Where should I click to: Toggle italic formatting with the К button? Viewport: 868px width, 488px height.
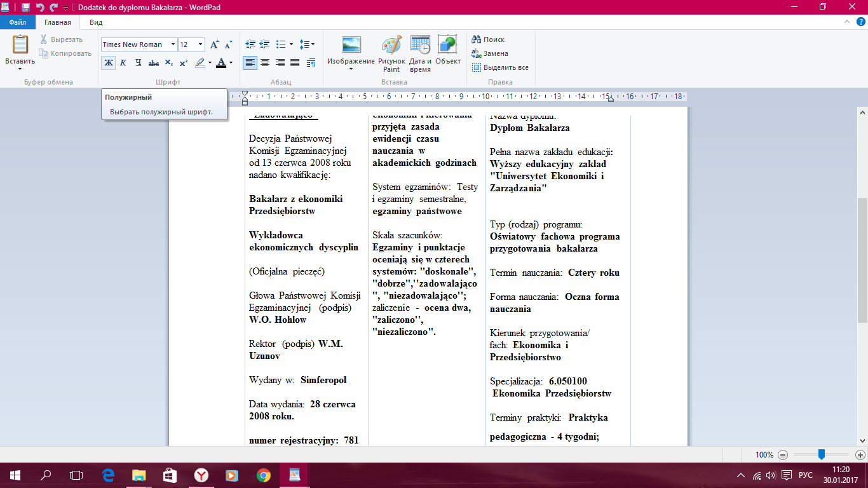point(123,62)
